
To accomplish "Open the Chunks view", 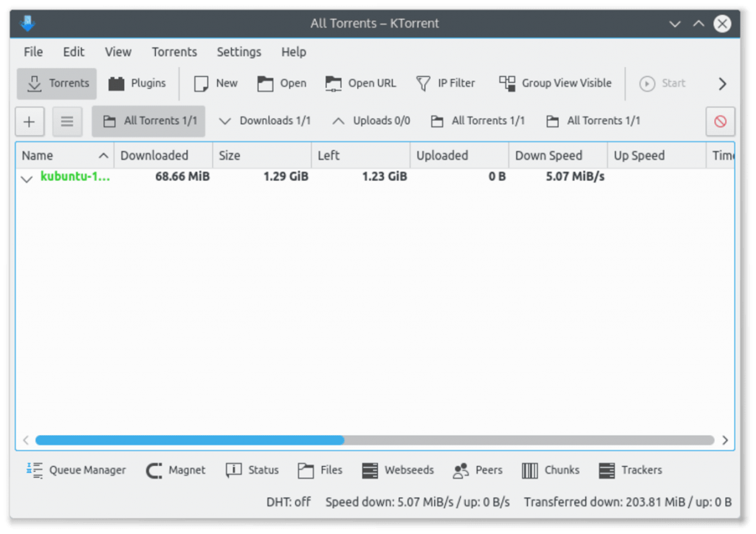I will [551, 470].
